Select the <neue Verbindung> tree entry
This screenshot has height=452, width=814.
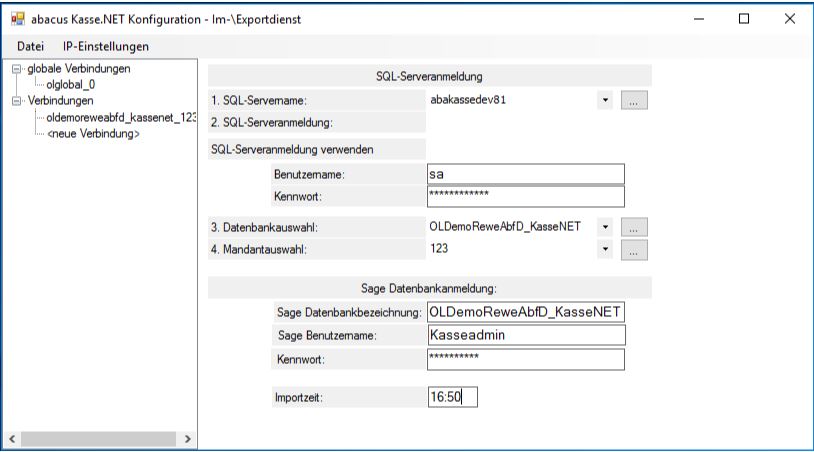(x=93, y=133)
